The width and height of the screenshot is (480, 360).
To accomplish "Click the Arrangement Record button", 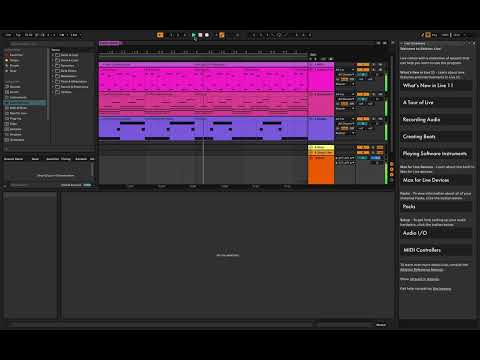I will click(x=207, y=35).
